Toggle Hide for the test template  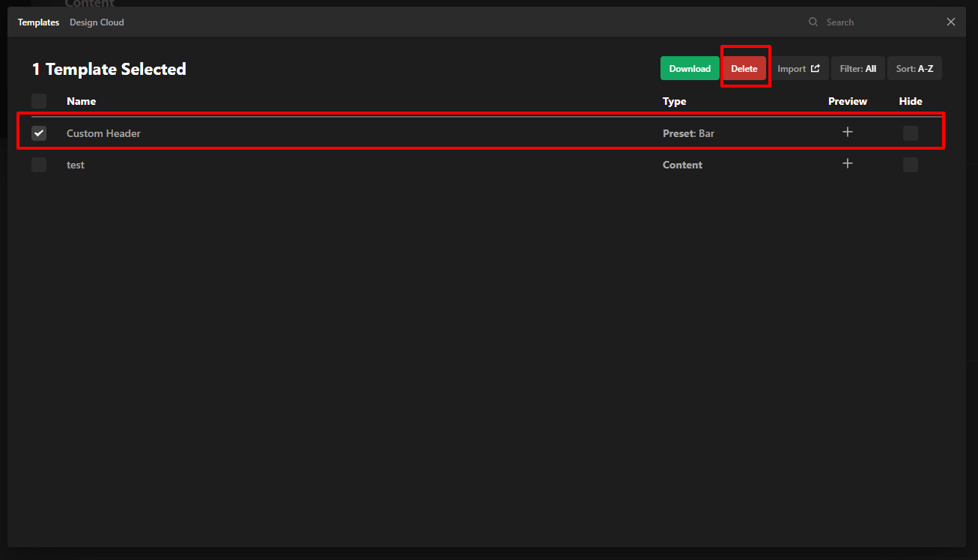pyautogui.click(x=911, y=165)
